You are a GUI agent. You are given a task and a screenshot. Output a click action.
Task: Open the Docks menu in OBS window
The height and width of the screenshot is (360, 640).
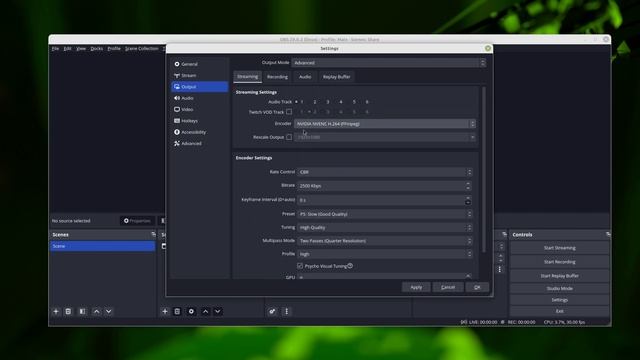click(x=97, y=49)
